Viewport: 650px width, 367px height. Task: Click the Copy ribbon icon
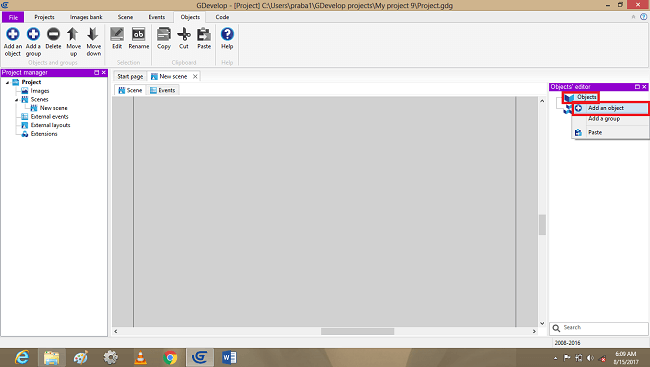(164, 34)
